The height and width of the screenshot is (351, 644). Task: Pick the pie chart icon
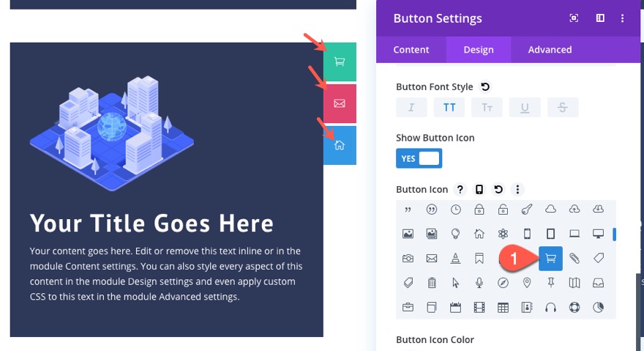599,307
